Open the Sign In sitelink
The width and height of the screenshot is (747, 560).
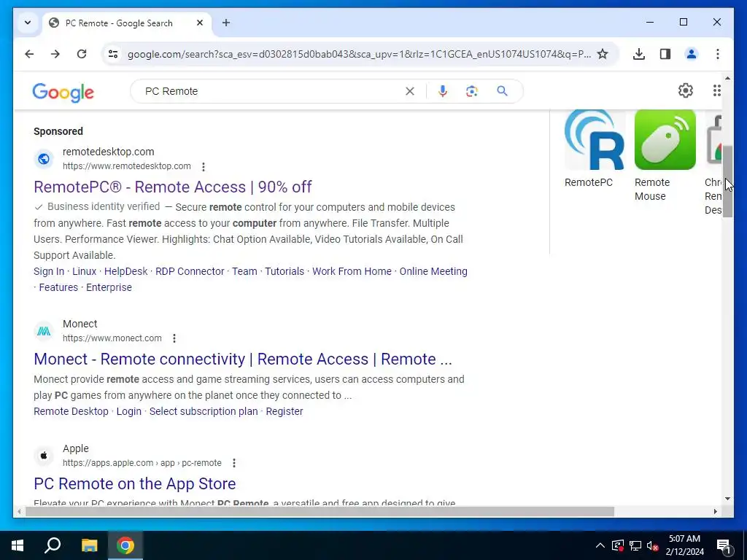coord(49,271)
